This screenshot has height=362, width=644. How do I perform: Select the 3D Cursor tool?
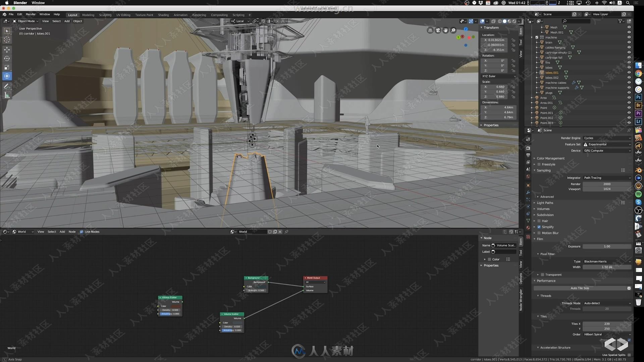(x=7, y=40)
